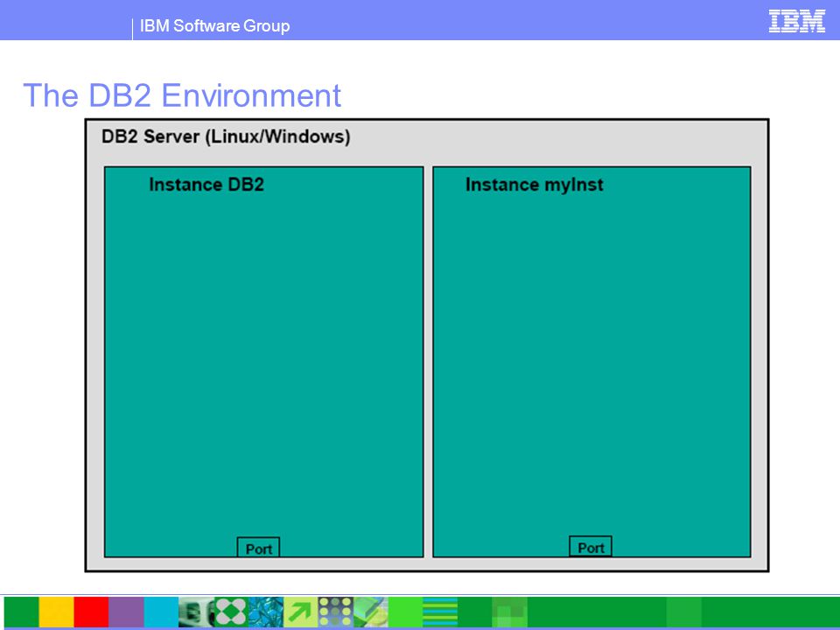This screenshot has width=840, height=630.
Task: Click the light blue square in footer strip
Action: 161,612
